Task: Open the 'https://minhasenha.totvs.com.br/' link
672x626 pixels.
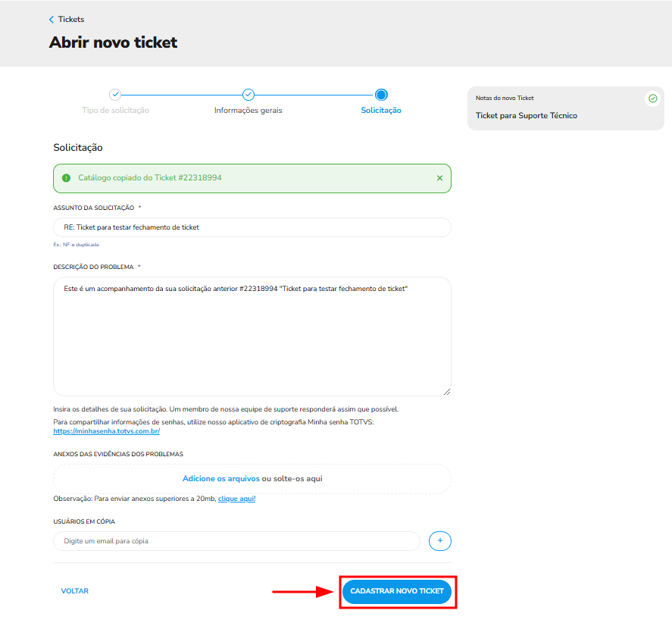Action: (105, 430)
